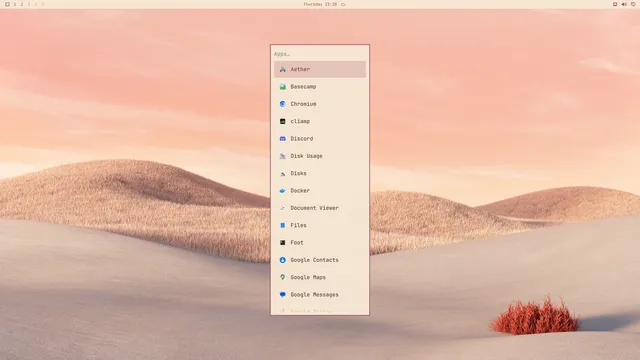
Task: Click the Google Messages icon
Action: [282, 295]
